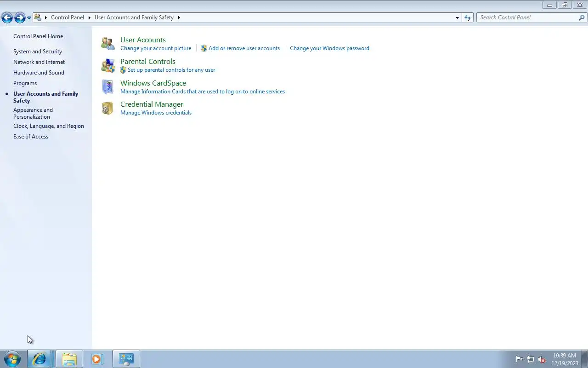588x368 pixels.
Task: Open Windows Explorer from taskbar
Action: pyautogui.click(x=69, y=359)
